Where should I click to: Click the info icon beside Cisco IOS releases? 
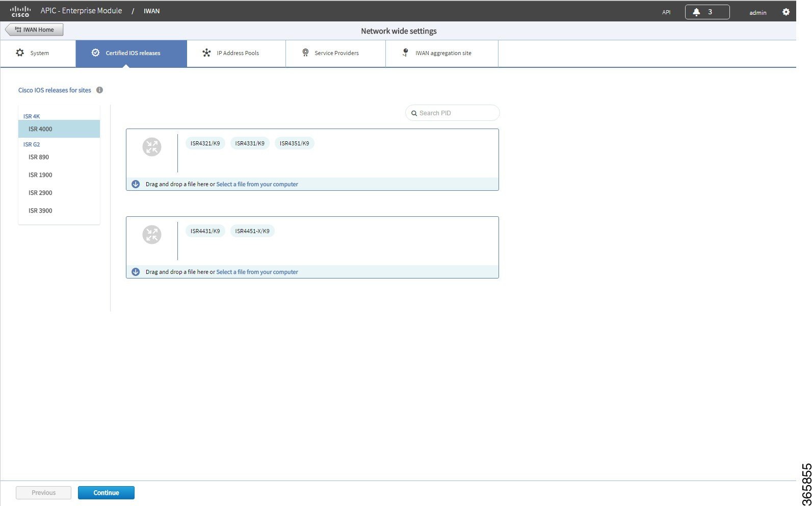click(99, 90)
